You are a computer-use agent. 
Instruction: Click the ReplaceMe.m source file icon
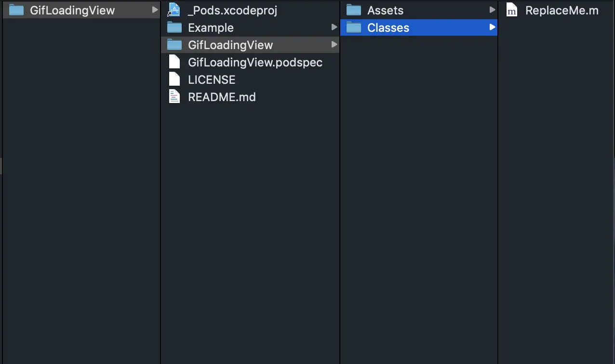coord(512,10)
